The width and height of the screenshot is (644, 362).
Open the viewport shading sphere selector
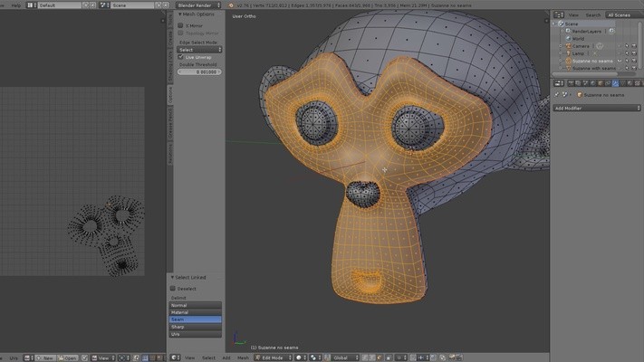pos(300,357)
